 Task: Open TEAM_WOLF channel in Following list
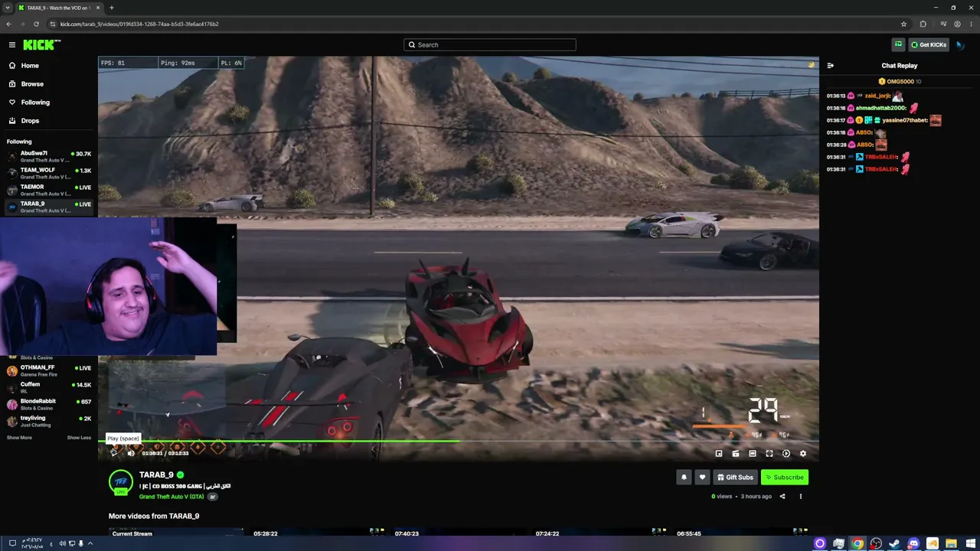(49, 174)
